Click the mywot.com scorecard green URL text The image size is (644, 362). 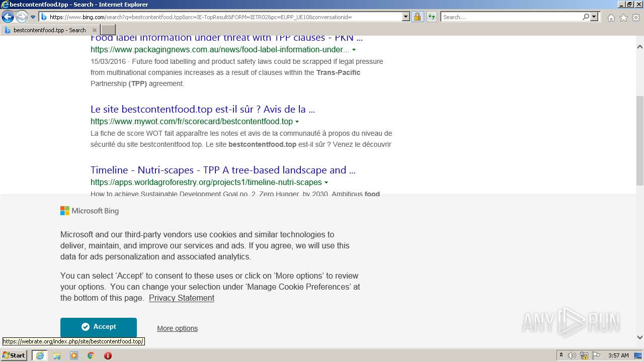192,122
